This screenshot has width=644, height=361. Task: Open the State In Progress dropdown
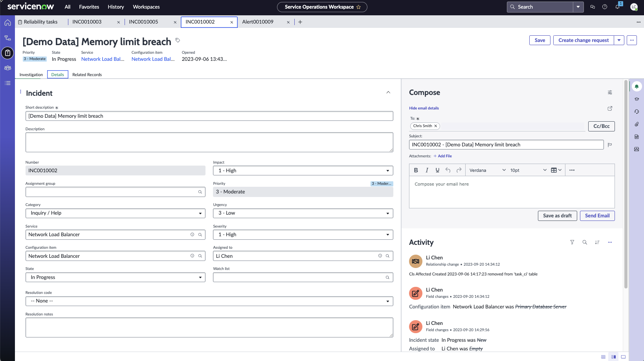coord(116,277)
